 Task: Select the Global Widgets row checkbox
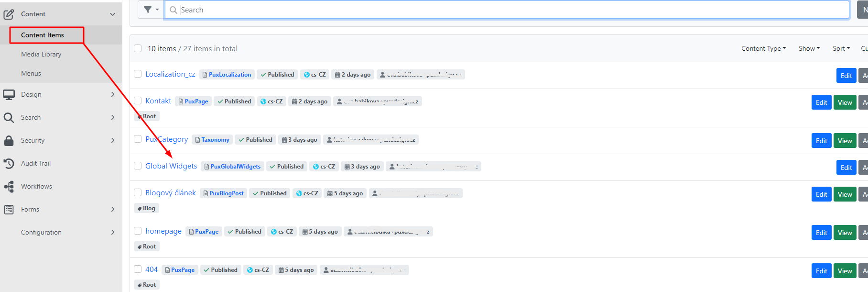pos(138,166)
